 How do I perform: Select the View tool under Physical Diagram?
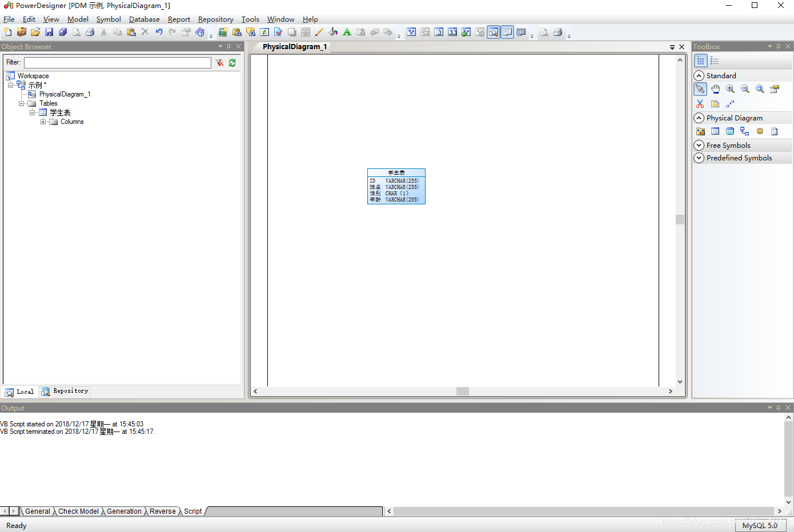click(x=730, y=131)
